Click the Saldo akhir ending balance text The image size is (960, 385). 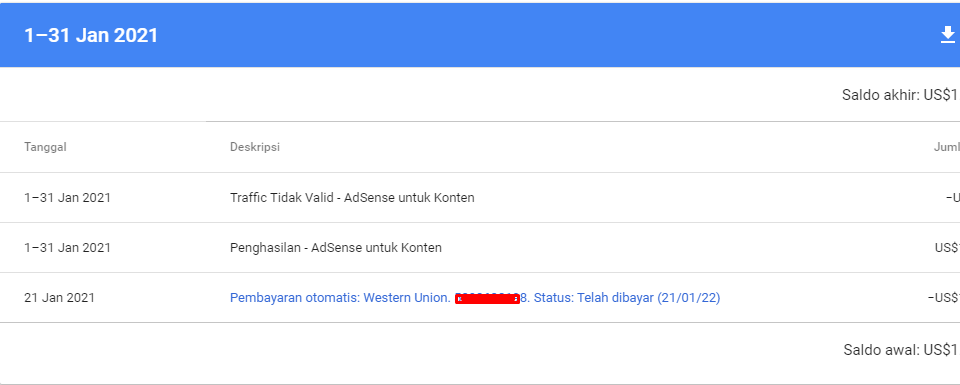pos(900,95)
